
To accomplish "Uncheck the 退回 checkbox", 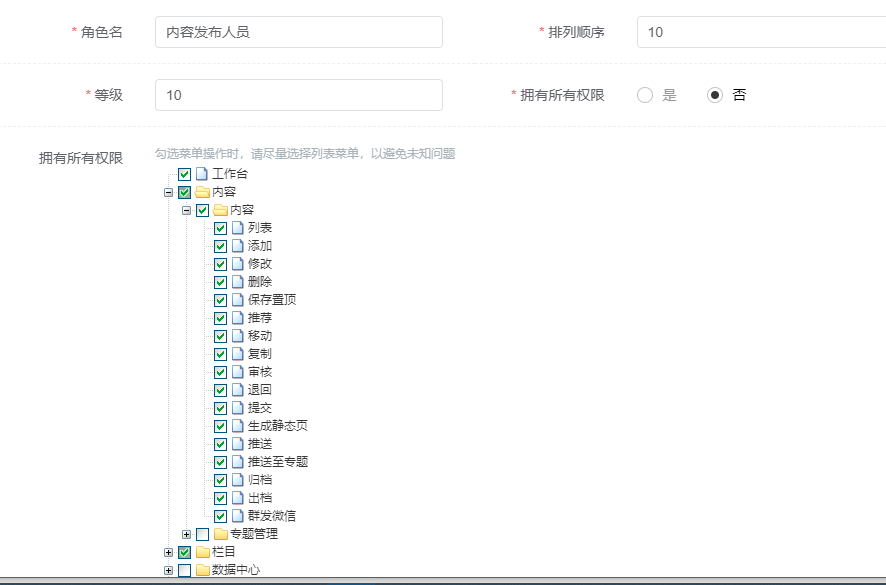I will (x=220, y=390).
